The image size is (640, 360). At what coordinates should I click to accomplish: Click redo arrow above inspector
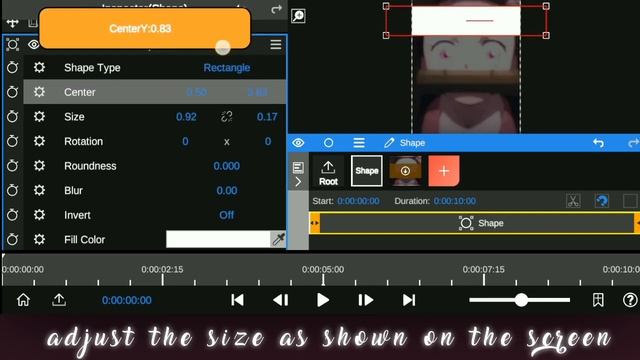276,9
